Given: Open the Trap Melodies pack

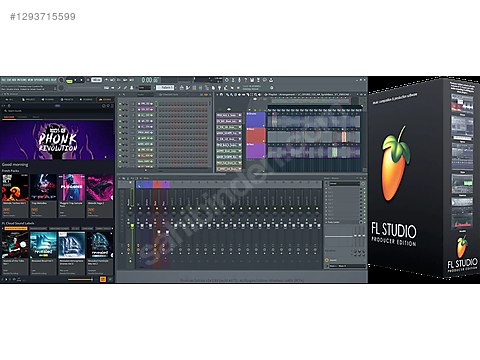Looking at the screenshot, I should click(43, 195).
